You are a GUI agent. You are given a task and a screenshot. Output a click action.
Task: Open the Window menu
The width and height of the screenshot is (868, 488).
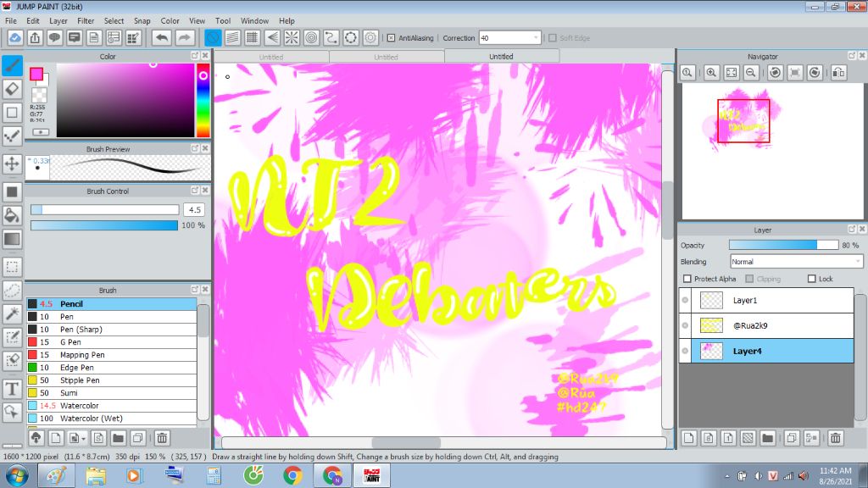(x=254, y=20)
